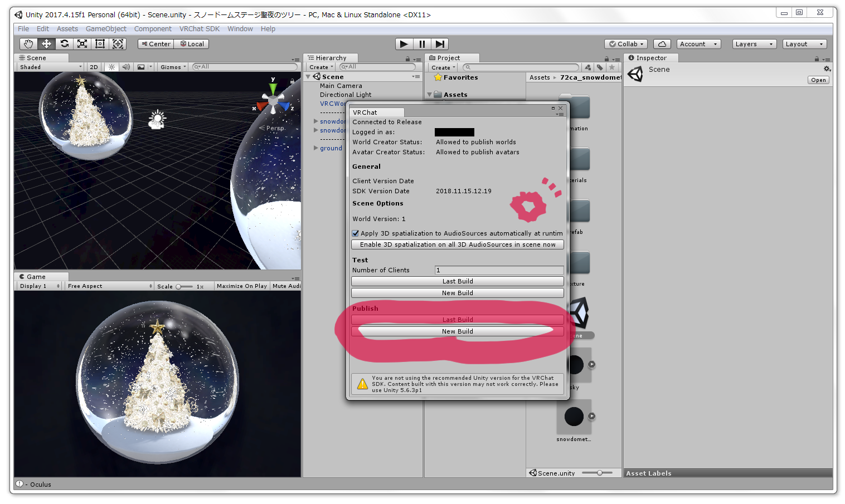This screenshot has height=504, width=845.
Task: Open the Gizmos dropdown
Action: pyautogui.click(x=173, y=67)
